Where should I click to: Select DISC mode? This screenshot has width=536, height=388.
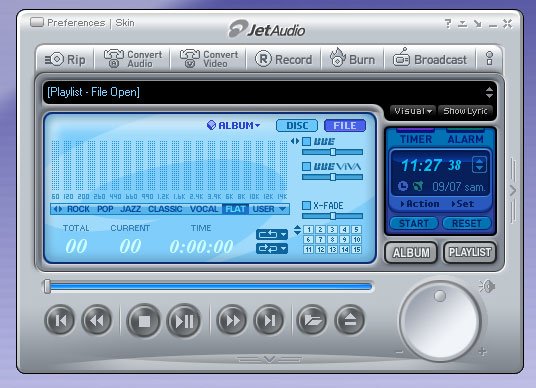tap(297, 125)
